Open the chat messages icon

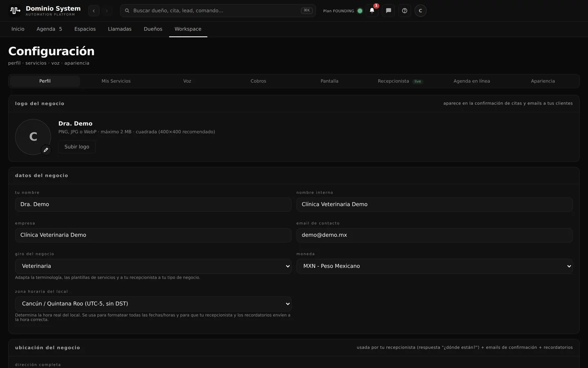point(388,11)
